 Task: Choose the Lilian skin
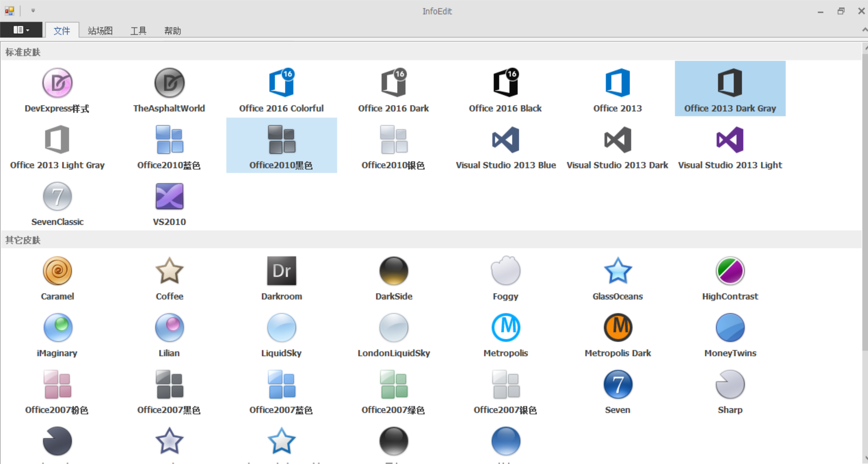(169, 334)
